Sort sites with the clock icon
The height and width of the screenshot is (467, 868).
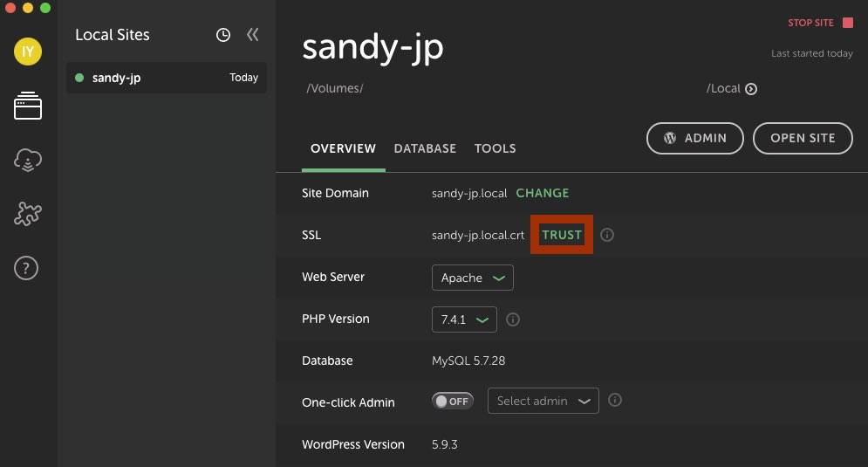click(223, 35)
